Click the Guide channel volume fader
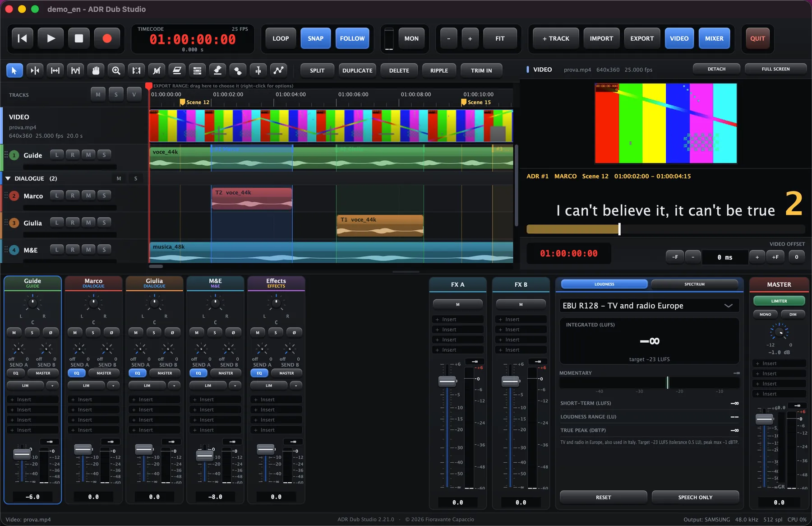The width and height of the screenshot is (812, 526). pos(22,454)
